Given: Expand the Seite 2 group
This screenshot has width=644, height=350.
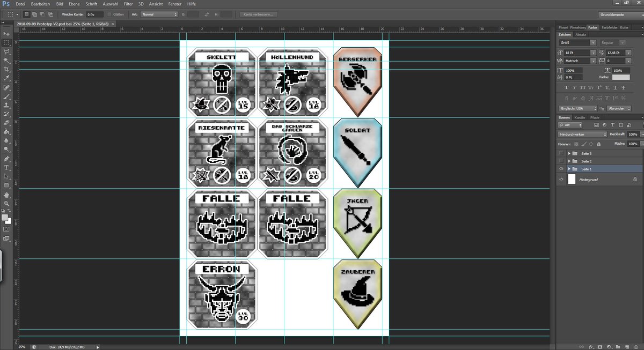Looking at the screenshot, I should coord(569,161).
